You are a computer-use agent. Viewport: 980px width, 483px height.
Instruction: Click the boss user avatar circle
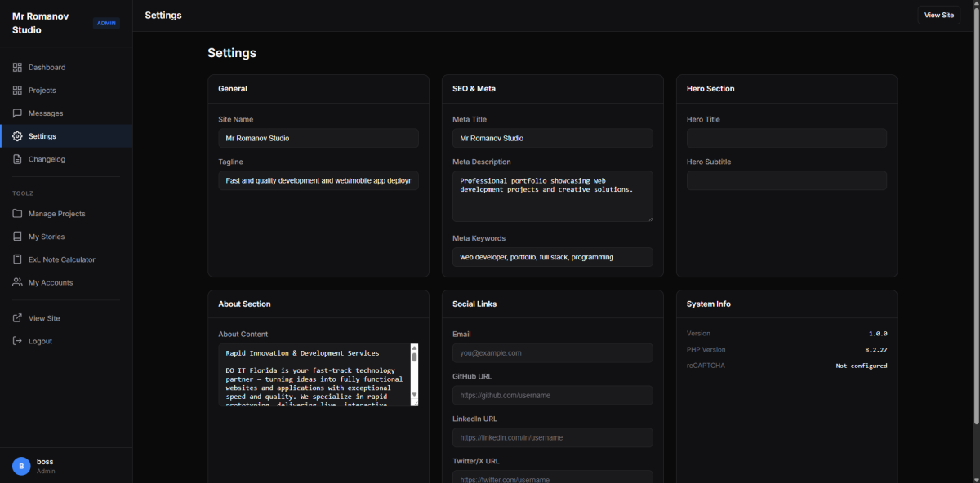[x=21, y=466]
